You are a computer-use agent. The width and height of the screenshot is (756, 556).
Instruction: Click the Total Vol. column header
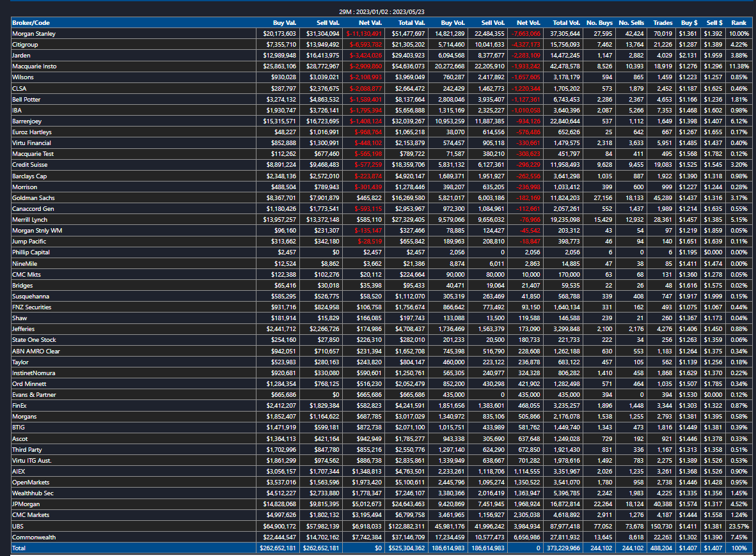coord(567,22)
